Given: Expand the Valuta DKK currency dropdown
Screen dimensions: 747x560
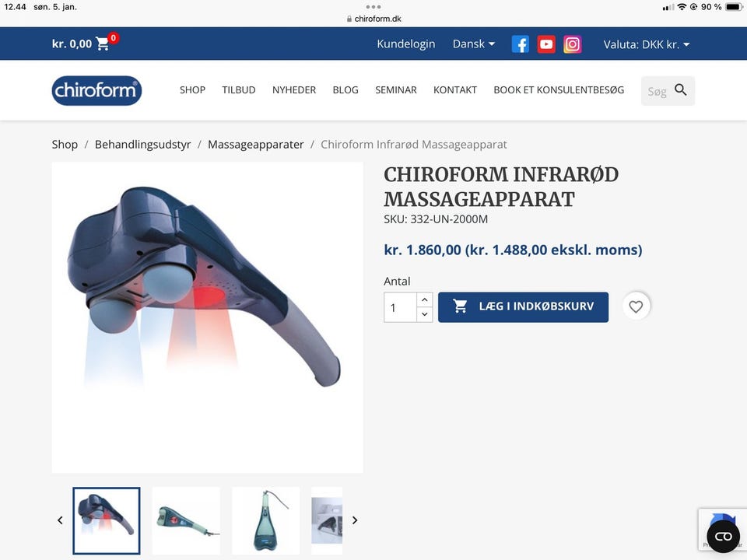Looking at the screenshot, I should coord(647,44).
